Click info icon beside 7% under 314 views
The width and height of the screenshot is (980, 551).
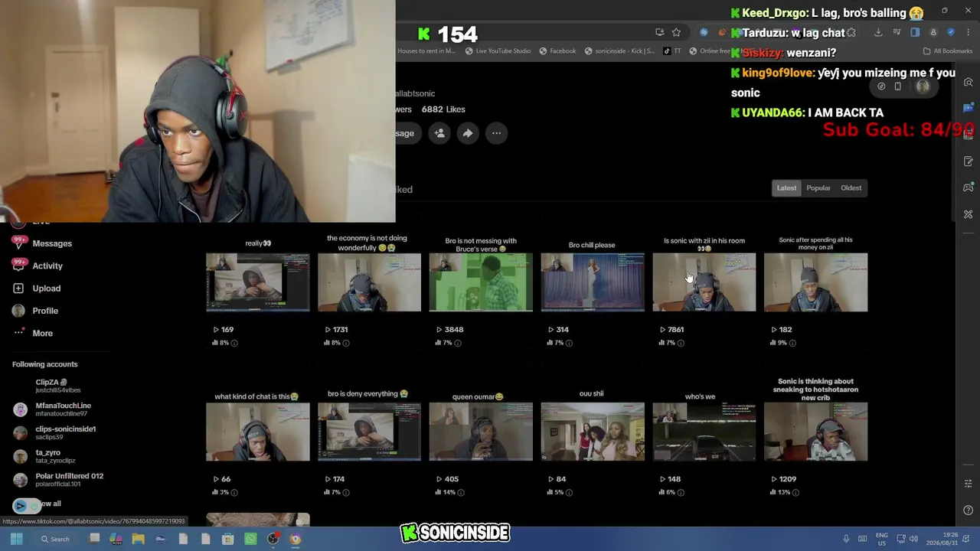[x=569, y=343]
